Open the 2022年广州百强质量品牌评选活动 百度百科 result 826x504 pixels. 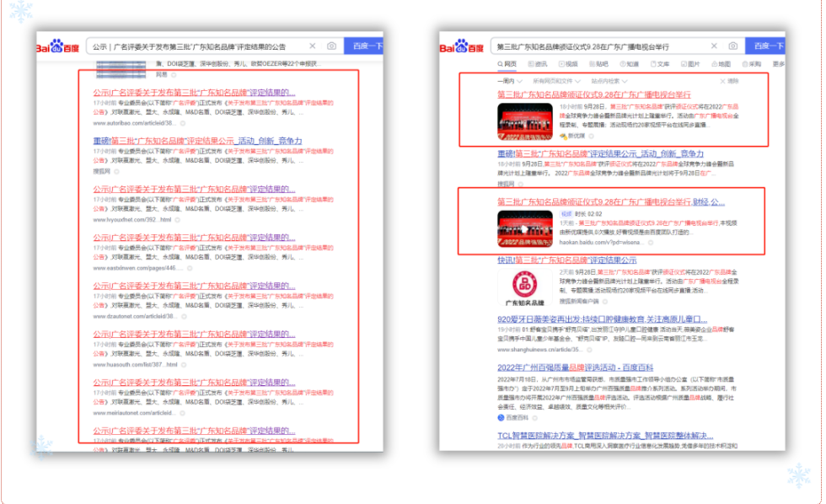(575, 367)
